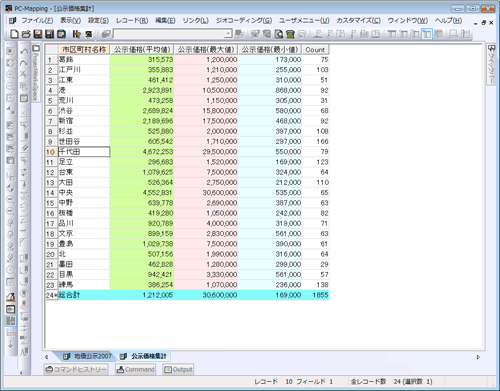Viewport: 500px width, 391px height.
Task: Click the document preview magnifier toolbar icon
Action: click(x=279, y=34)
